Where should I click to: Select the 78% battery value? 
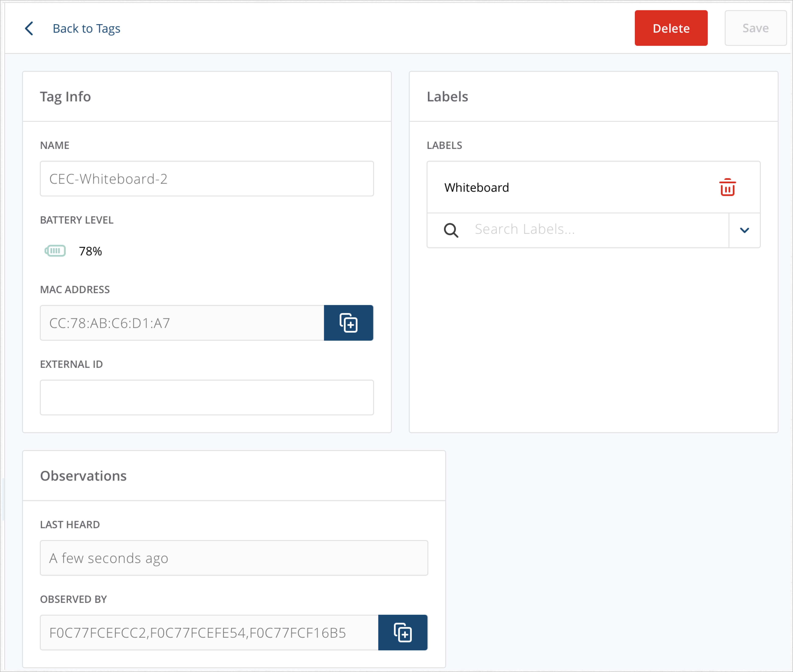(90, 251)
